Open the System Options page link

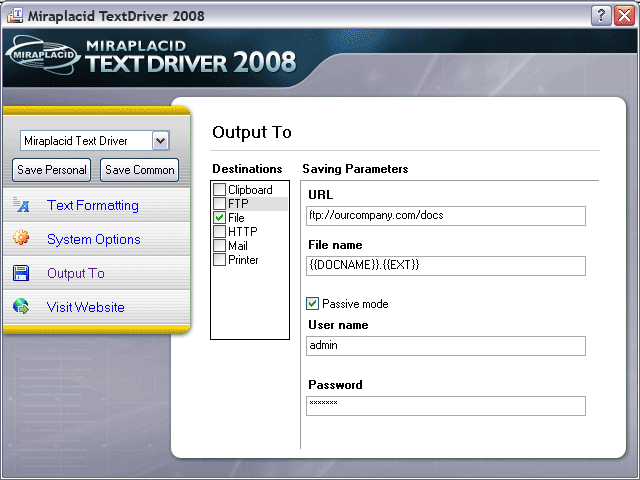pos(93,239)
